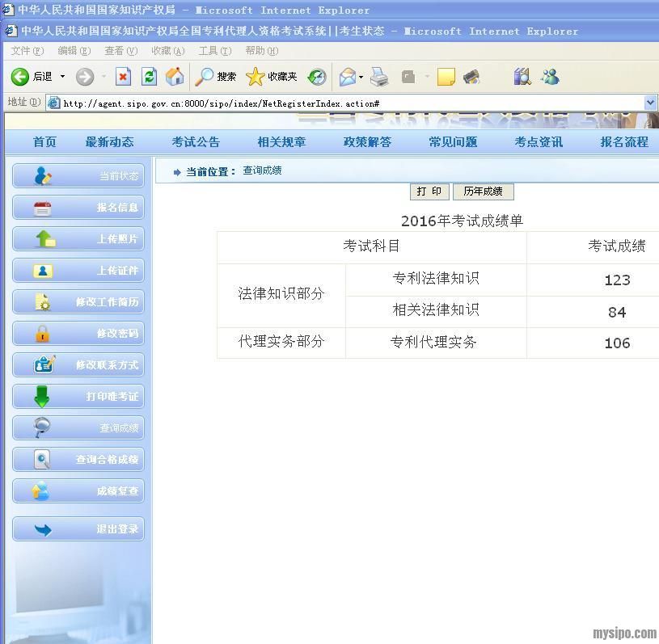Click the IE Back arrow button
Viewport: 659px width, 644px height.
click(20, 77)
